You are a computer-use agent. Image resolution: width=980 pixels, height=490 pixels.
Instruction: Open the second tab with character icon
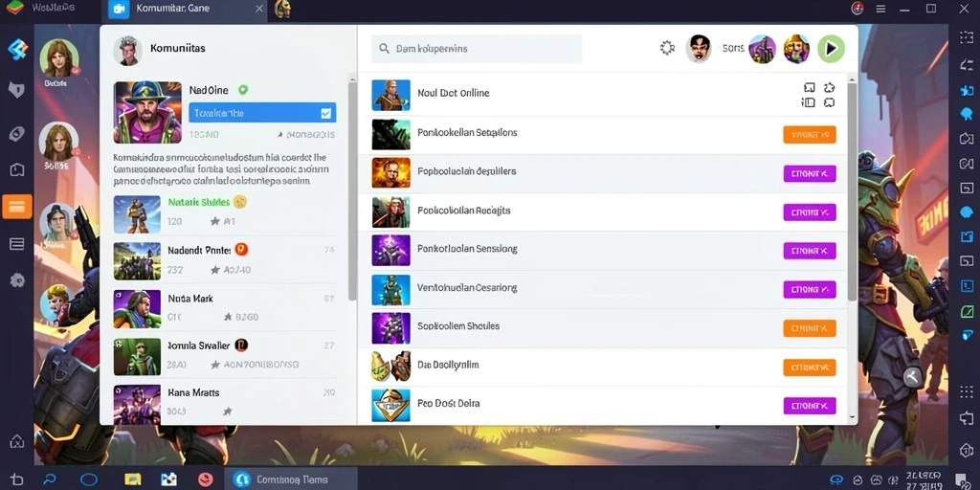tap(282, 9)
